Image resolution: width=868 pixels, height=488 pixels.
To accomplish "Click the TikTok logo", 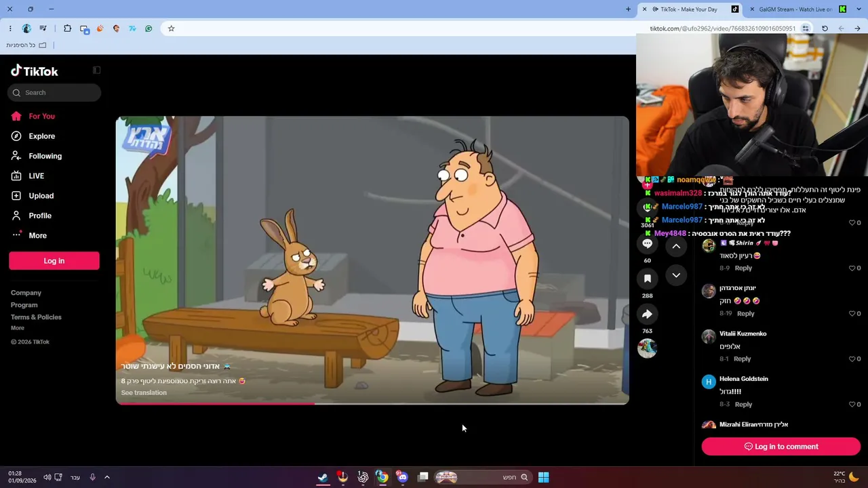I will [x=35, y=71].
